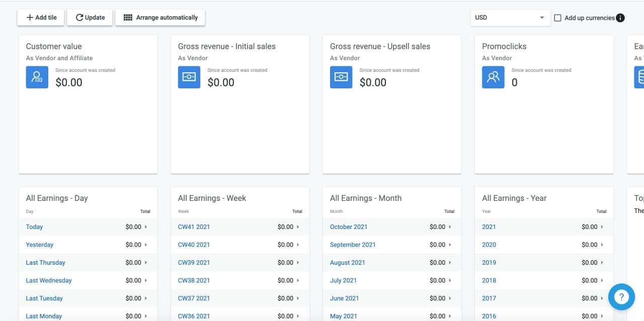Click the Promoclicks people icon
The image size is (644, 321).
point(493,77)
